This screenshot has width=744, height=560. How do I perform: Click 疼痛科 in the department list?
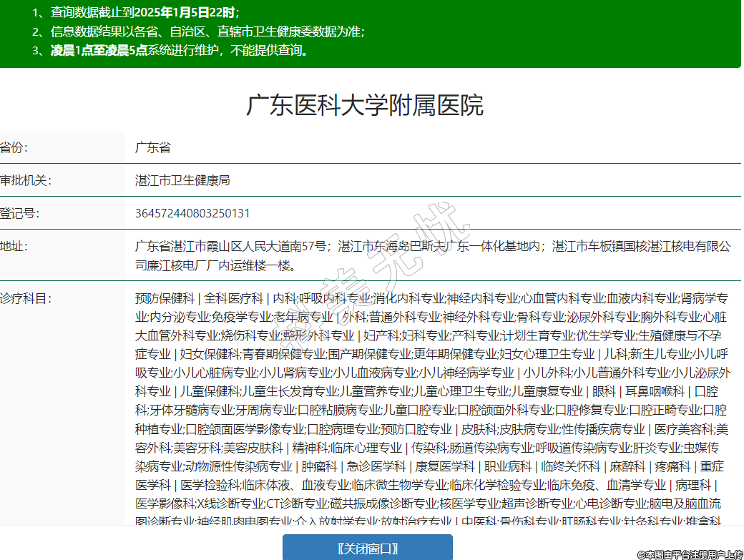pos(675,466)
